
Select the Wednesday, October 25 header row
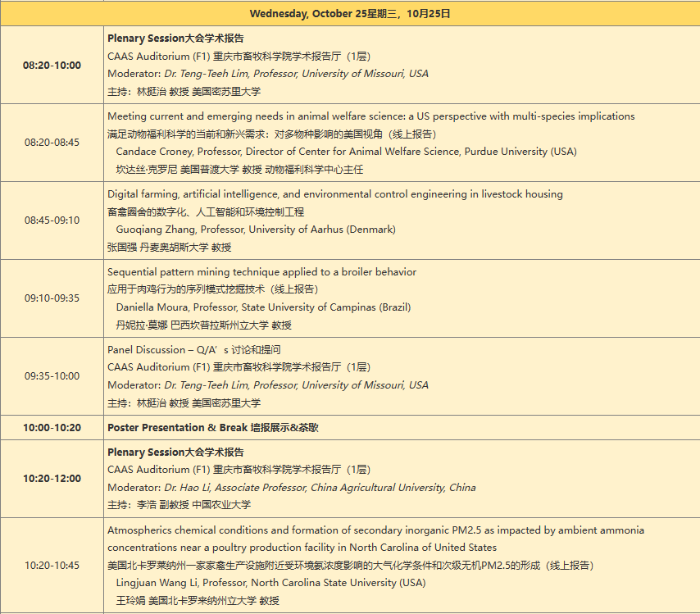350,13
